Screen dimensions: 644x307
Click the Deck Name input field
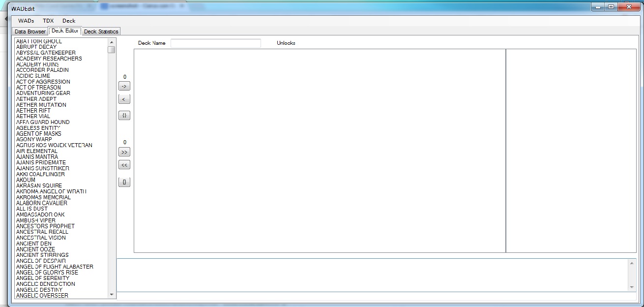(215, 43)
